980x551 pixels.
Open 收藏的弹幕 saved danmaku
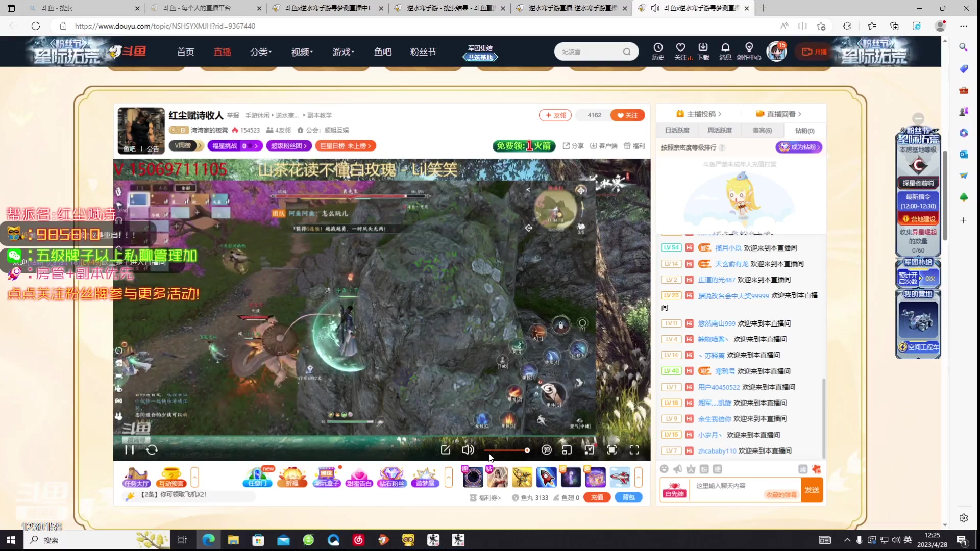point(781,495)
